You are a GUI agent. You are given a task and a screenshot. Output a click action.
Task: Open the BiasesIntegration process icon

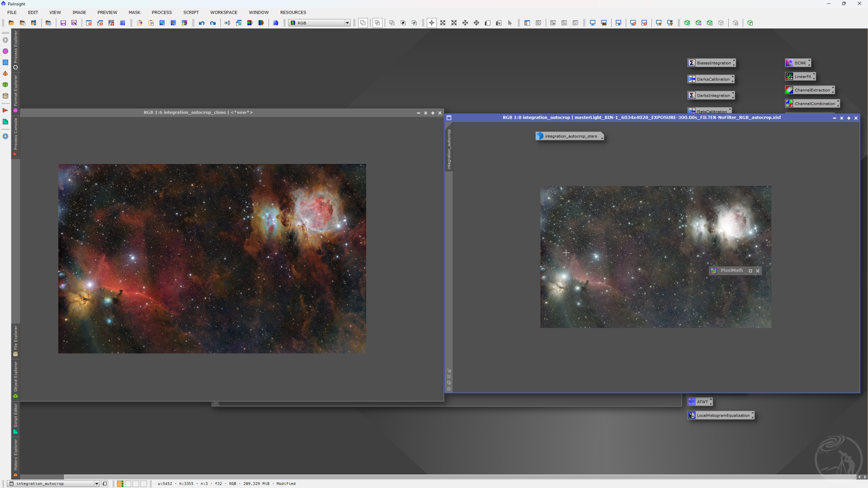coord(712,63)
